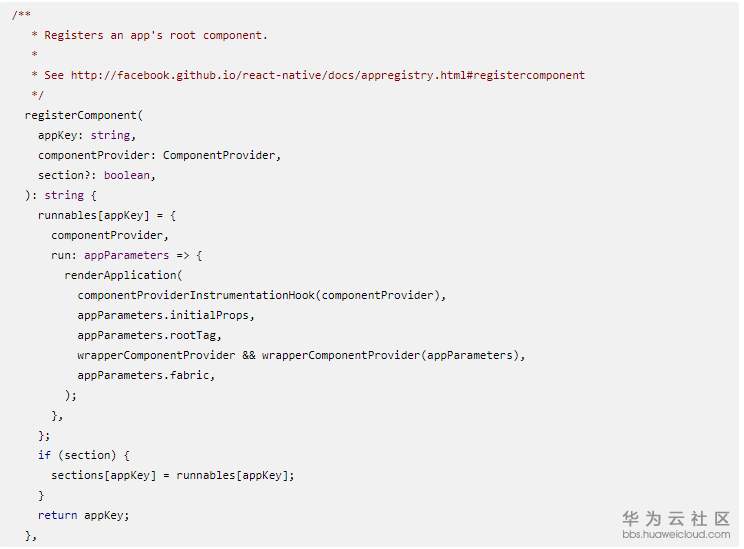Click the ComponentProvider type name
This screenshot has width=744, height=549.
point(219,155)
